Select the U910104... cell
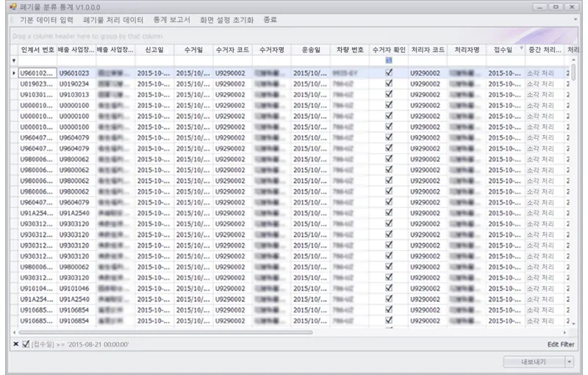 (x=37, y=289)
